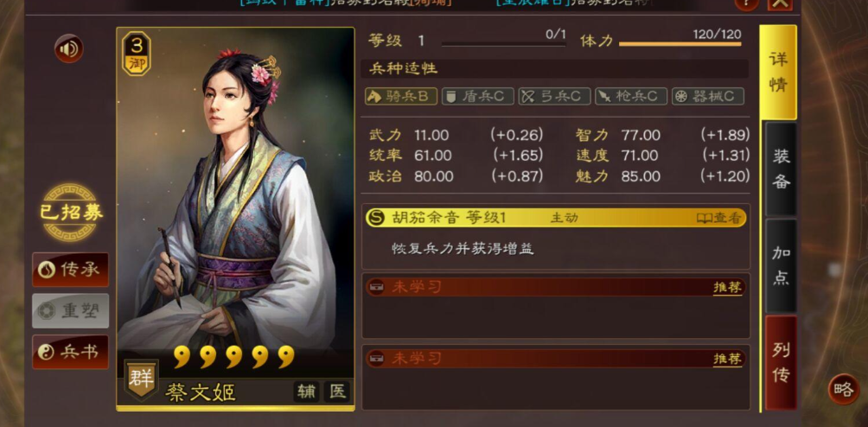
Task: Click the 群 faction badge
Action: (141, 379)
